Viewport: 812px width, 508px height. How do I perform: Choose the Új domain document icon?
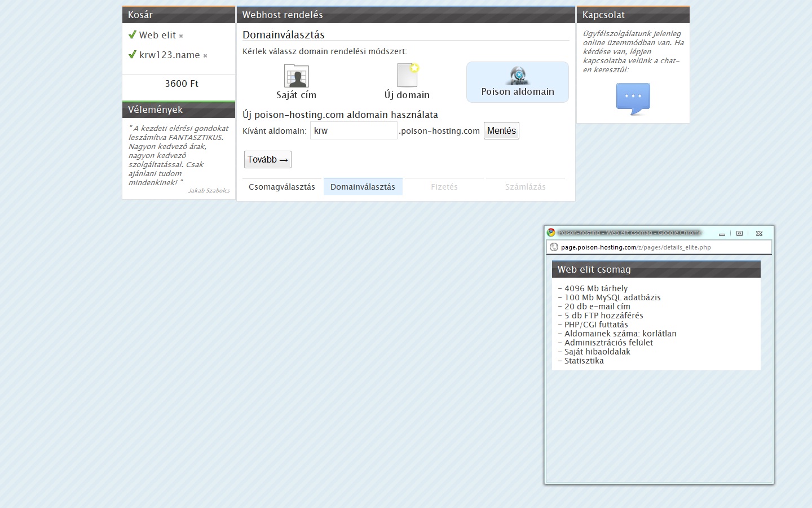point(407,75)
